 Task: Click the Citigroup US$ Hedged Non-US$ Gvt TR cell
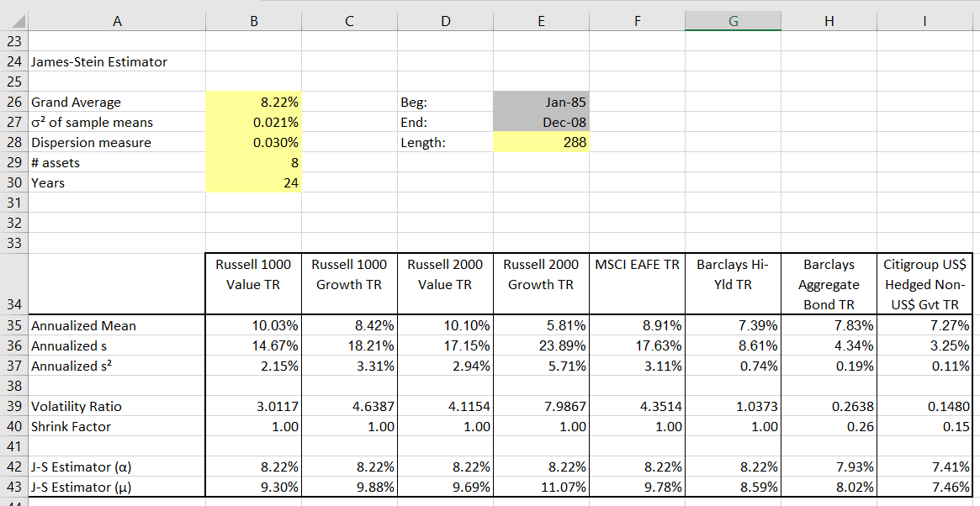pyautogui.click(x=925, y=284)
